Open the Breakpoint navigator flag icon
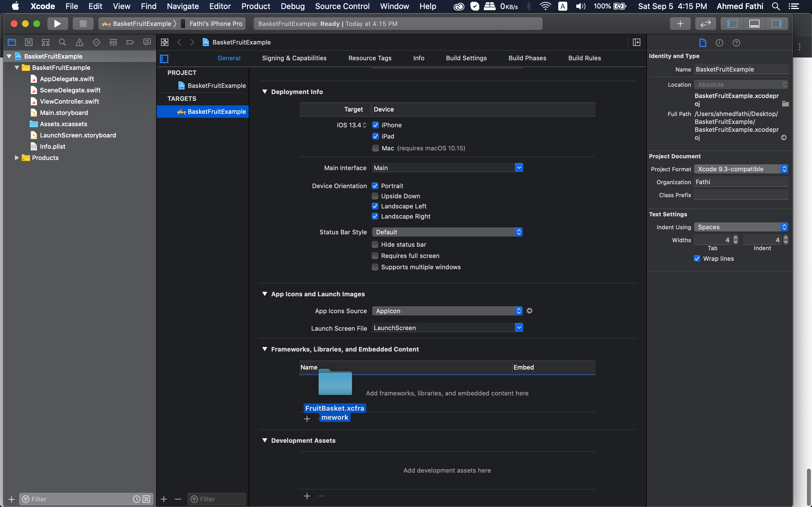Image resolution: width=812 pixels, height=507 pixels. click(130, 42)
